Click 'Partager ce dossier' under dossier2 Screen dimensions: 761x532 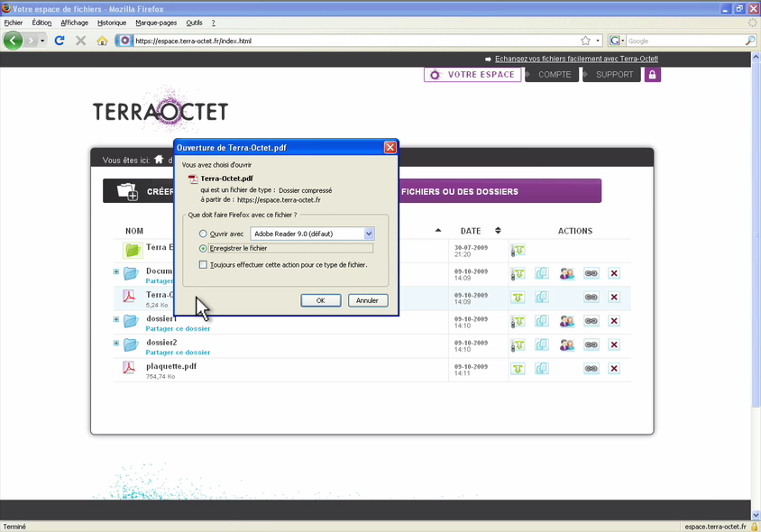(x=179, y=353)
